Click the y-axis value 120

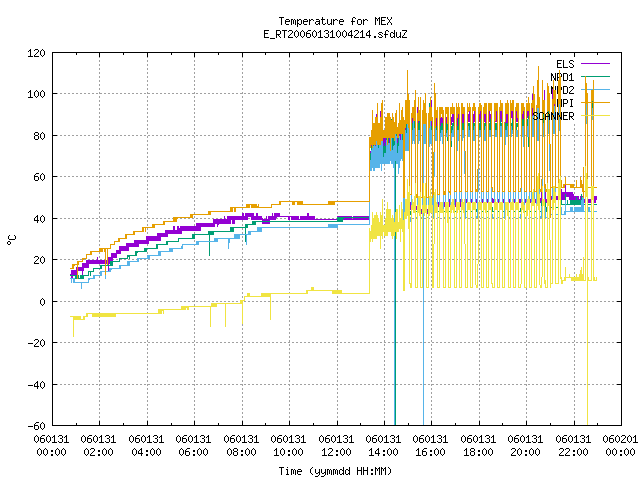[36, 53]
